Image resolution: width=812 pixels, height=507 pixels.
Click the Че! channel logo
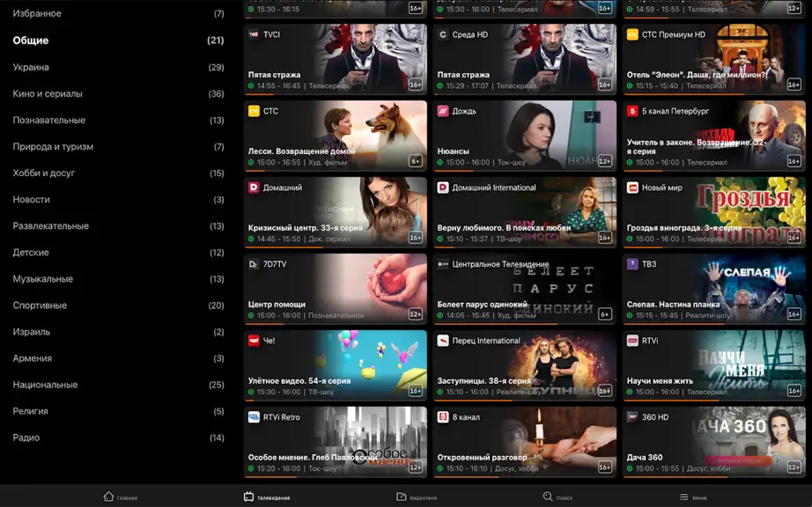tap(254, 341)
